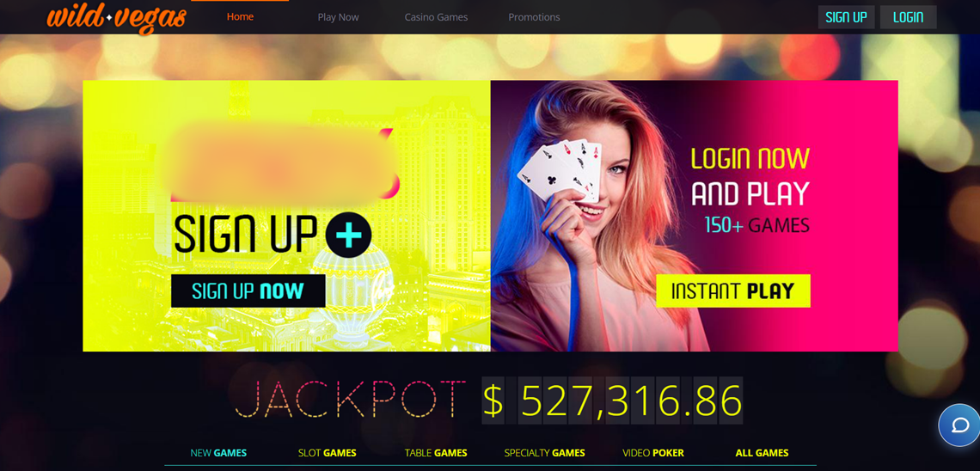This screenshot has height=471, width=980.
Task: Open the live chat bubble icon
Action: pyautogui.click(x=959, y=425)
